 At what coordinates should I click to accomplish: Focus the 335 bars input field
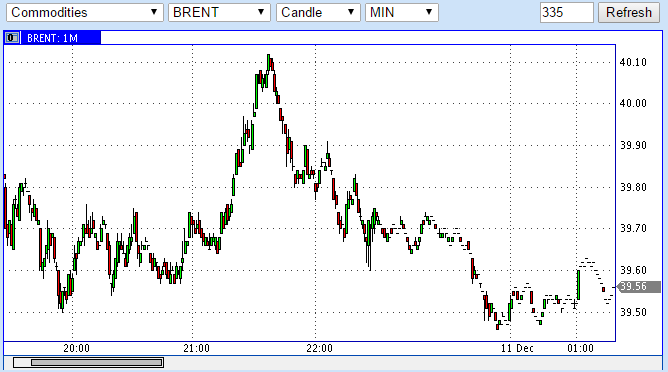[x=567, y=12]
